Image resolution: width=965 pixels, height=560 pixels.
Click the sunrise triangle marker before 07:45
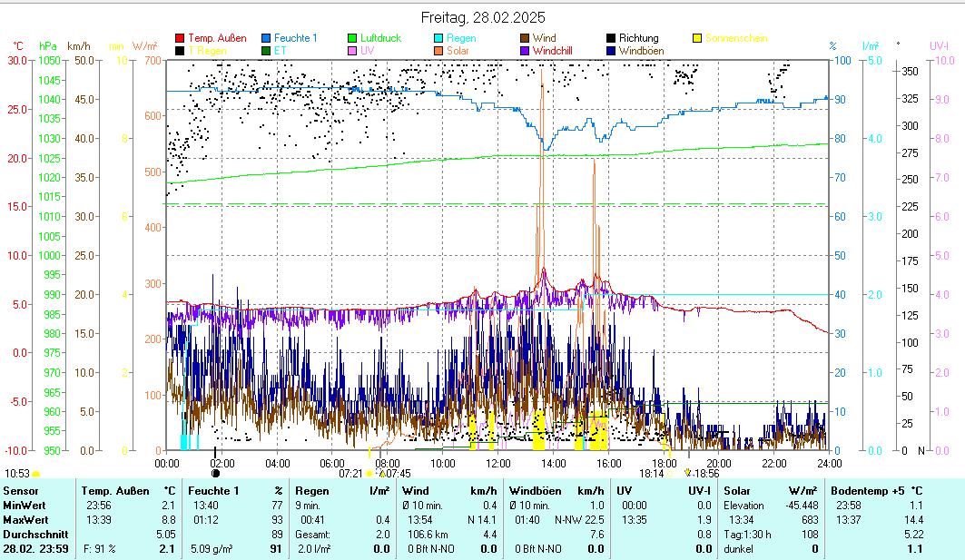point(381,473)
